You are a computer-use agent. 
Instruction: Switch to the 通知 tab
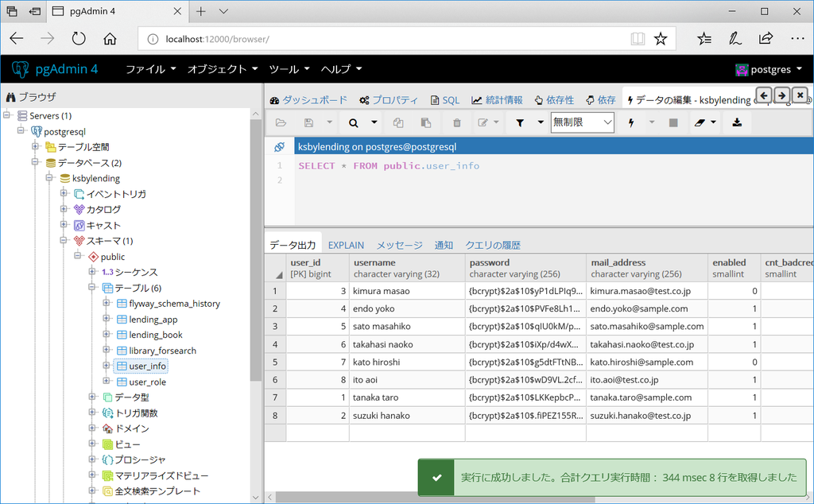pyautogui.click(x=444, y=245)
